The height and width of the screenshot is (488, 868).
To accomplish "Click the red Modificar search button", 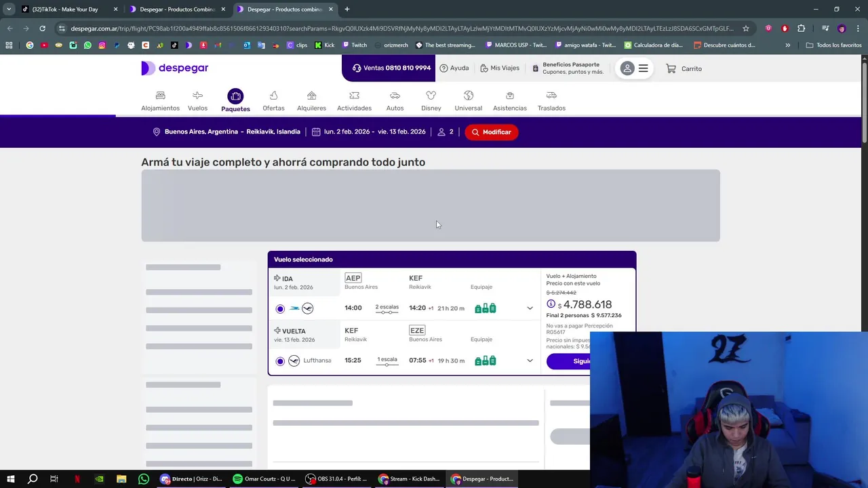I will 492,132.
